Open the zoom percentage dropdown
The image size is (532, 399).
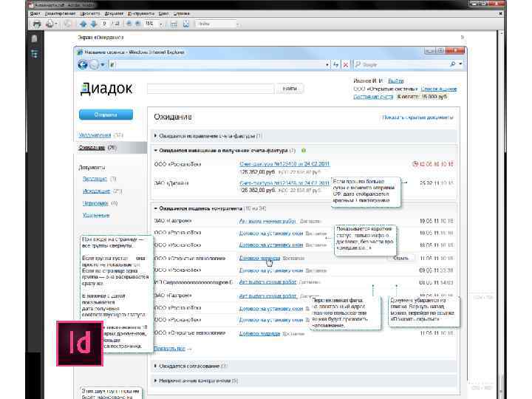161,24
